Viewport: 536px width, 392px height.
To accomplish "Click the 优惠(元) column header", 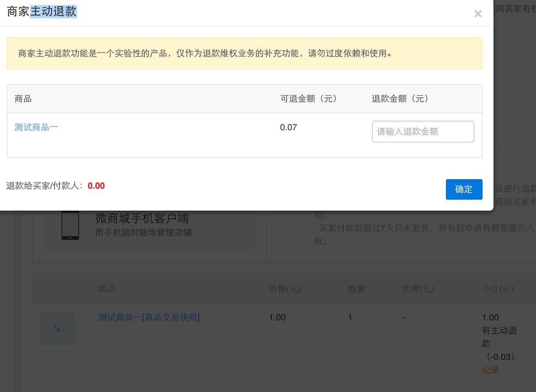I will point(418,289).
